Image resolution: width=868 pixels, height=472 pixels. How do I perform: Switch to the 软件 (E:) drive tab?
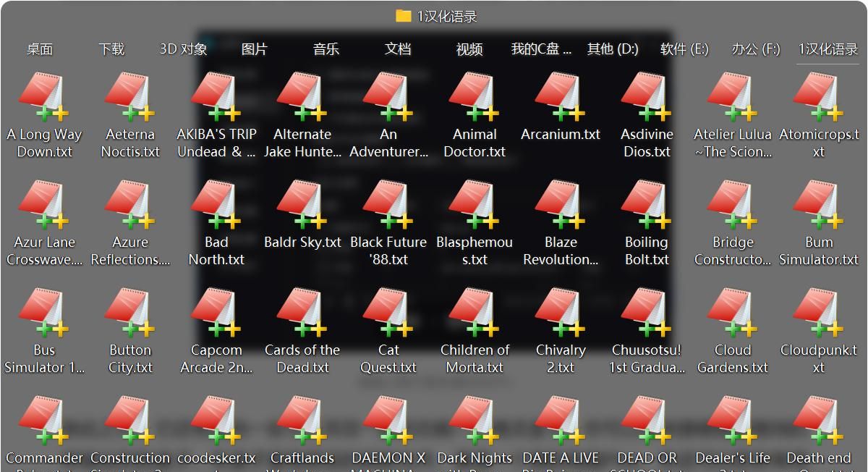coord(684,49)
